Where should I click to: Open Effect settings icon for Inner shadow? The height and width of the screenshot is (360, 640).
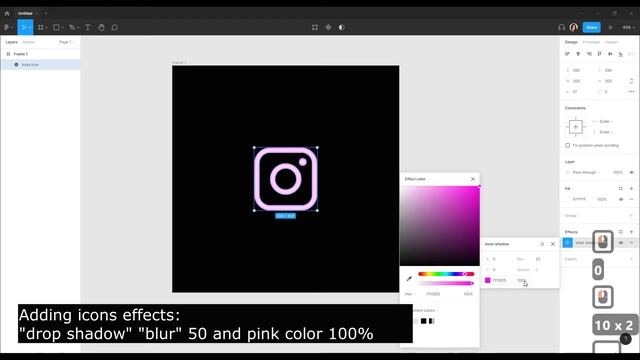(568, 242)
